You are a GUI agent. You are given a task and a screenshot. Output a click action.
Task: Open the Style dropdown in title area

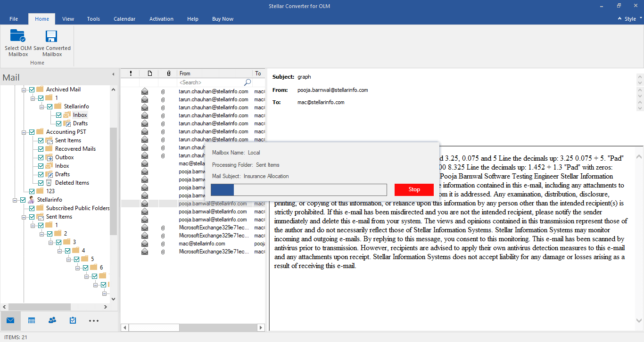pos(630,19)
